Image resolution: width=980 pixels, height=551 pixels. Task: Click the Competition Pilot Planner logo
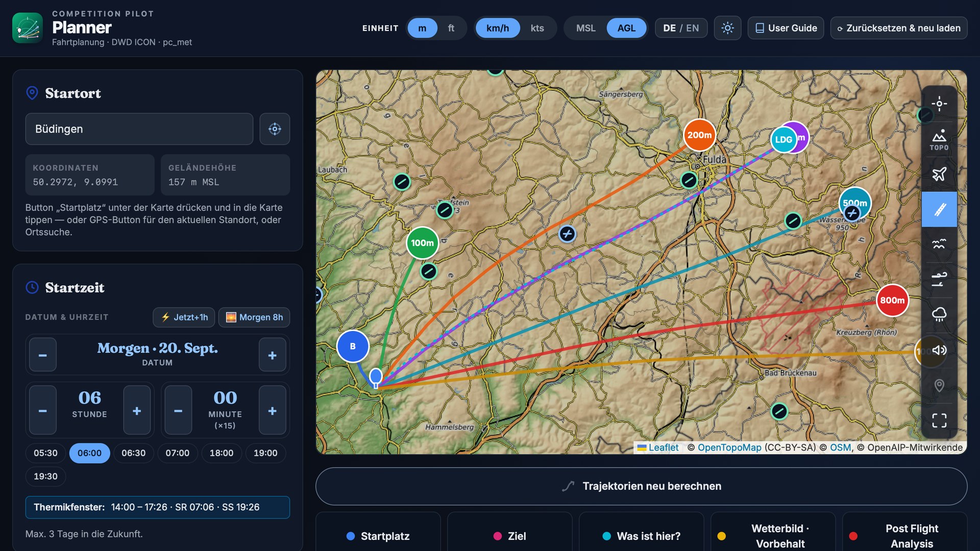coord(28,28)
